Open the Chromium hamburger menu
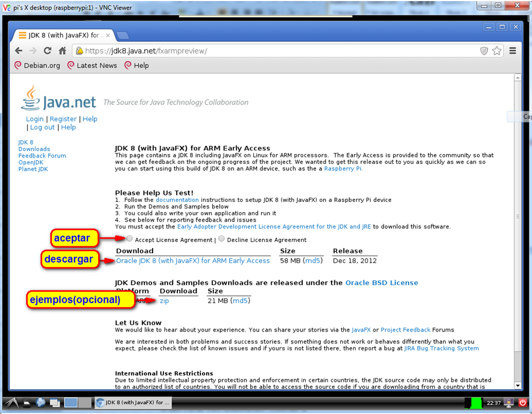 coord(513,51)
